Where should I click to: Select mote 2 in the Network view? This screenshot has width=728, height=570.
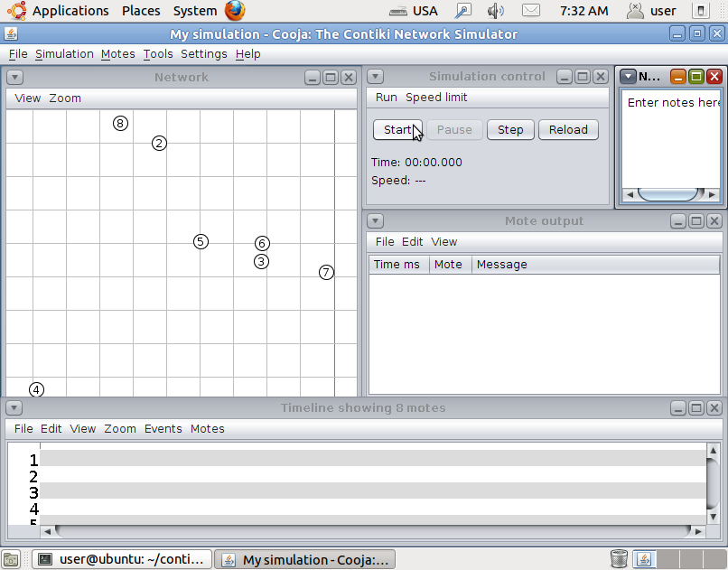pos(159,143)
